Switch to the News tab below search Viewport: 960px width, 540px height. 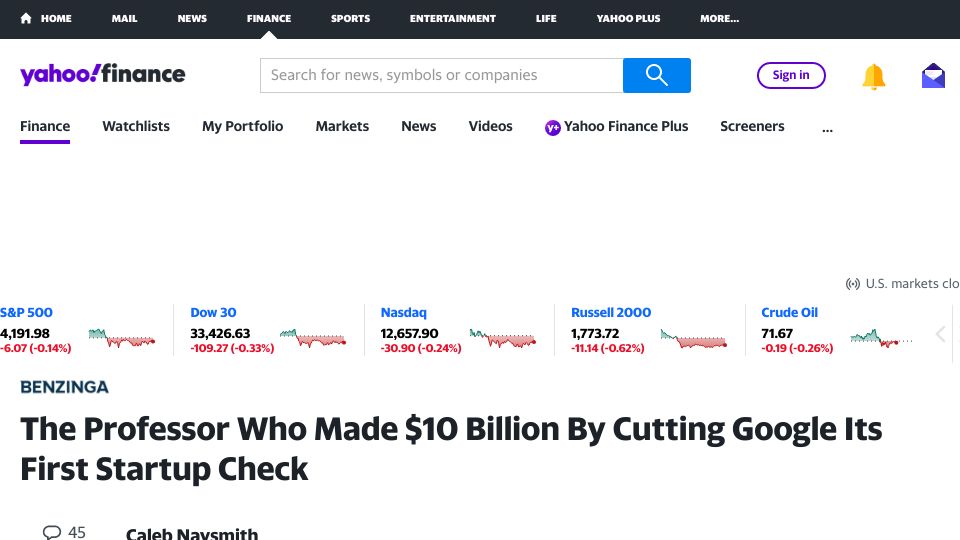point(419,126)
